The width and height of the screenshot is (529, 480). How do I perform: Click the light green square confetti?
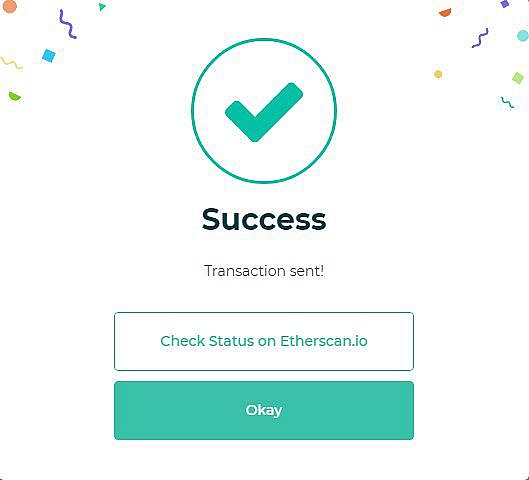click(518, 78)
